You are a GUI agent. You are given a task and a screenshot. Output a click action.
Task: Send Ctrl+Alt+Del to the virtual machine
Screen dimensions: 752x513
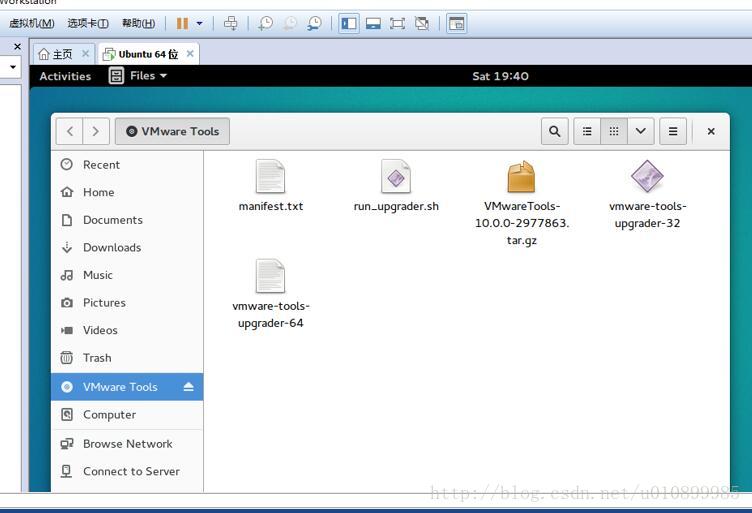click(x=231, y=23)
